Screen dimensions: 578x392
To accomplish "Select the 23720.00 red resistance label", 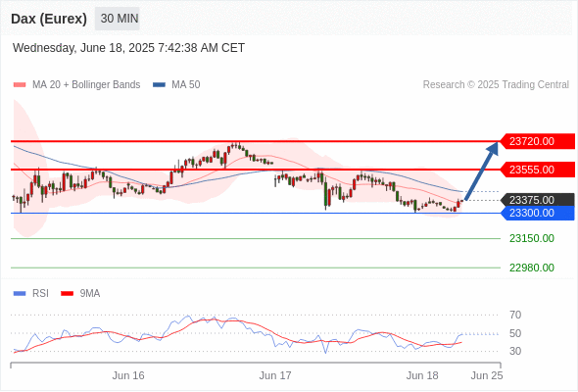I will tap(537, 141).
